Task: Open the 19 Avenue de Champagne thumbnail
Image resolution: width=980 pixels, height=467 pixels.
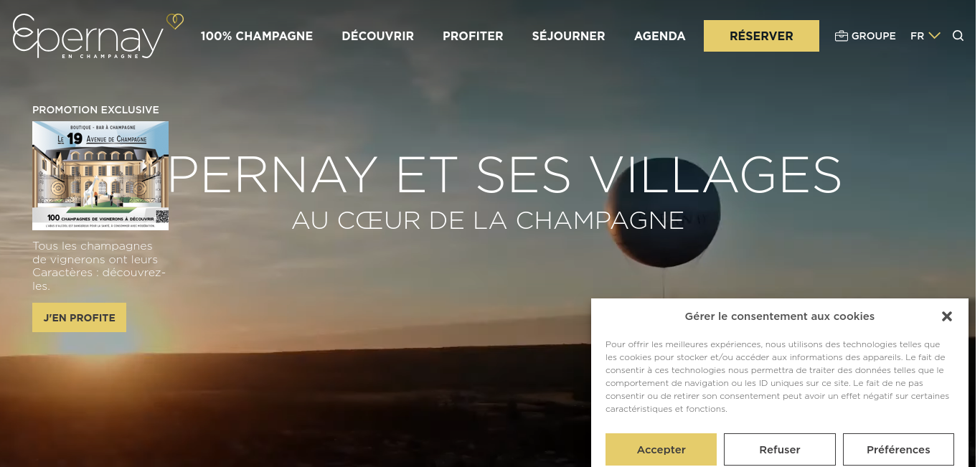Action: coord(100,176)
